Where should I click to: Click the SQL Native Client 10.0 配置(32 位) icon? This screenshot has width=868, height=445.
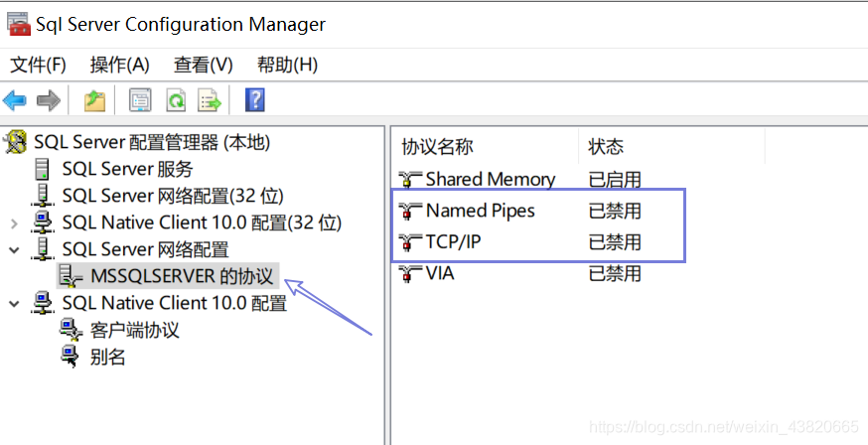point(43,222)
